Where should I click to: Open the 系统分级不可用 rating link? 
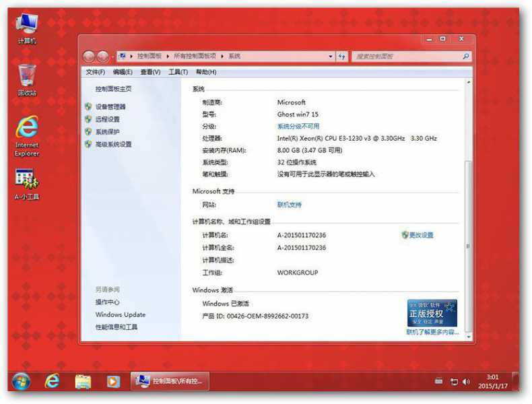[298, 127]
